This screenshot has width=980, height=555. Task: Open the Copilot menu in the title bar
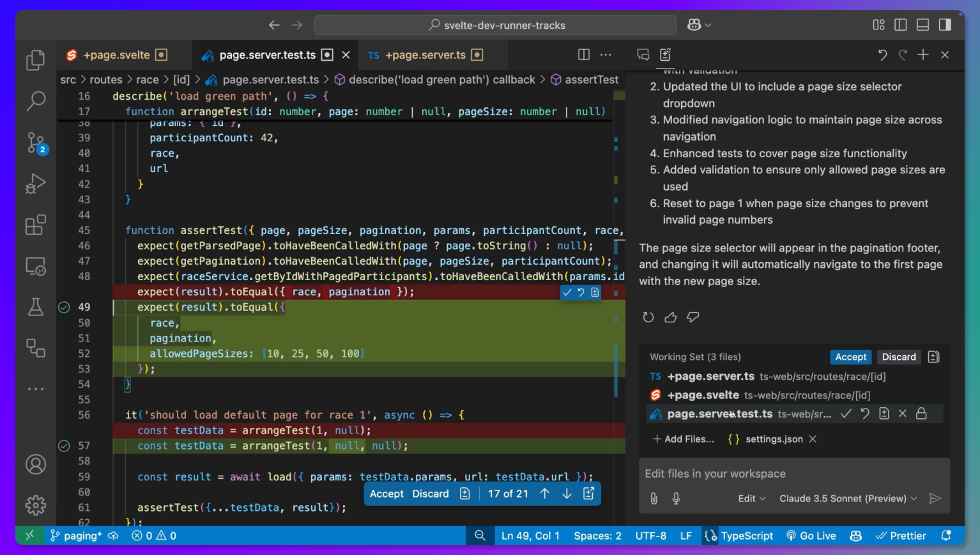pos(696,25)
